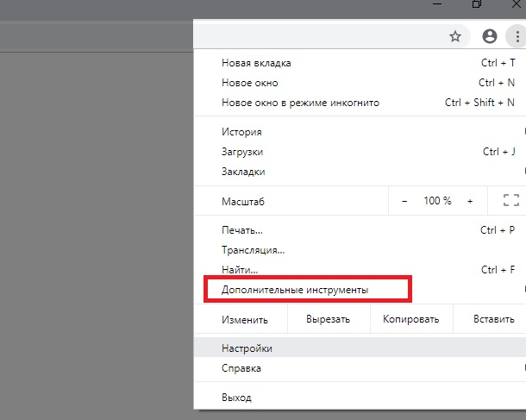This screenshot has width=526, height=420.
Task: Expand the Закладки submenu
Action: click(243, 172)
